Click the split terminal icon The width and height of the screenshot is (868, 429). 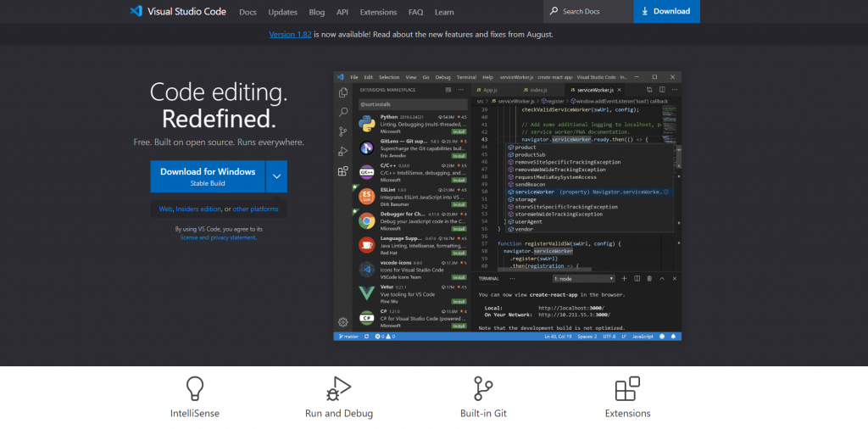point(637,278)
